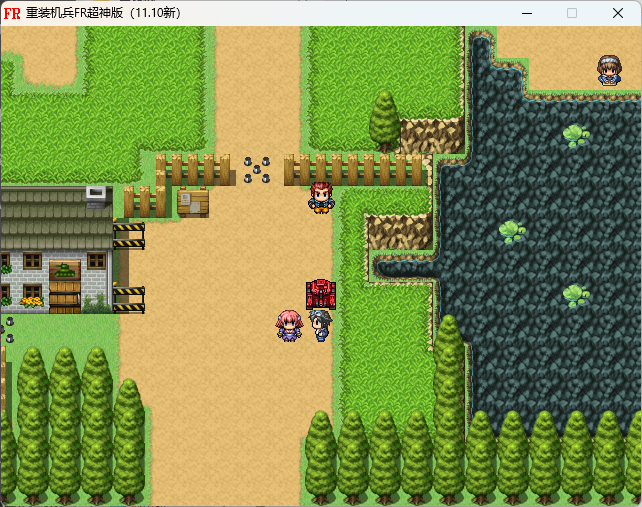The width and height of the screenshot is (642, 507).
Task: Click the red-haired NPC by the fence
Action: (321, 198)
